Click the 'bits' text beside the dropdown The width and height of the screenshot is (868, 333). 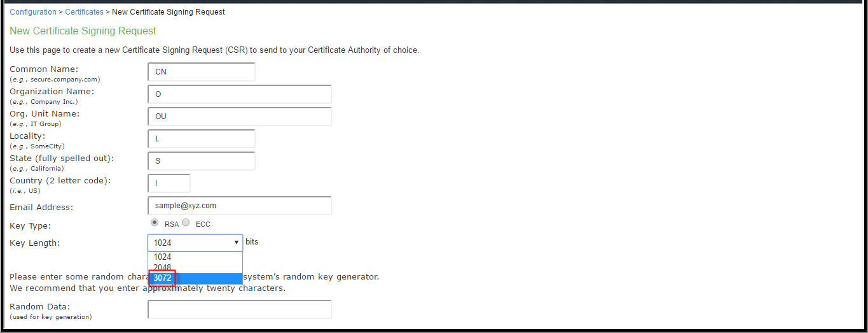[x=252, y=242]
